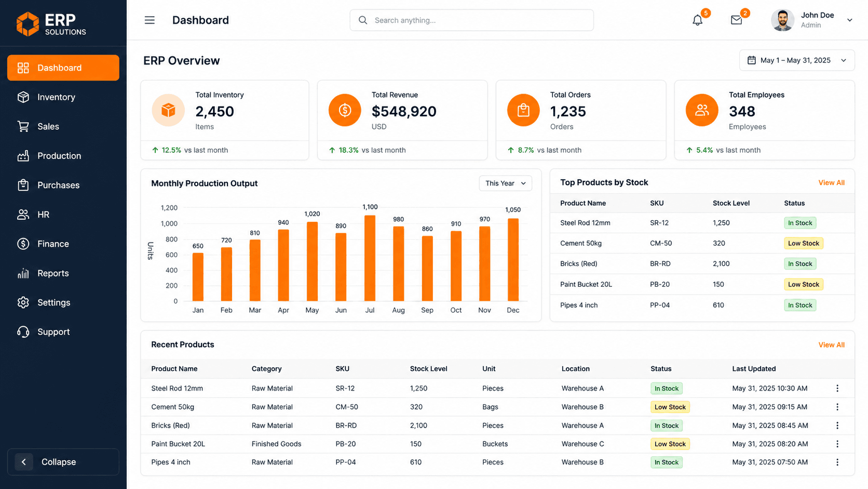Click the Finance dollar icon

pyautogui.click(x=23, y=244)
